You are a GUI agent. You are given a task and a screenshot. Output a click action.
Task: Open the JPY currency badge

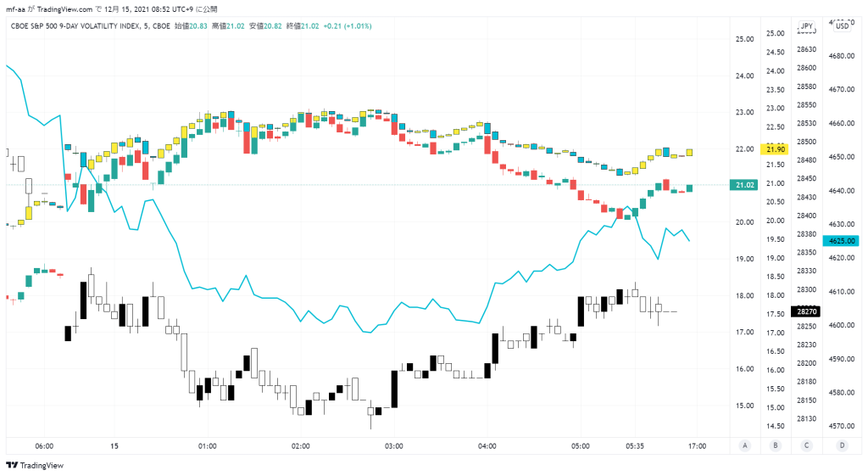807,26
